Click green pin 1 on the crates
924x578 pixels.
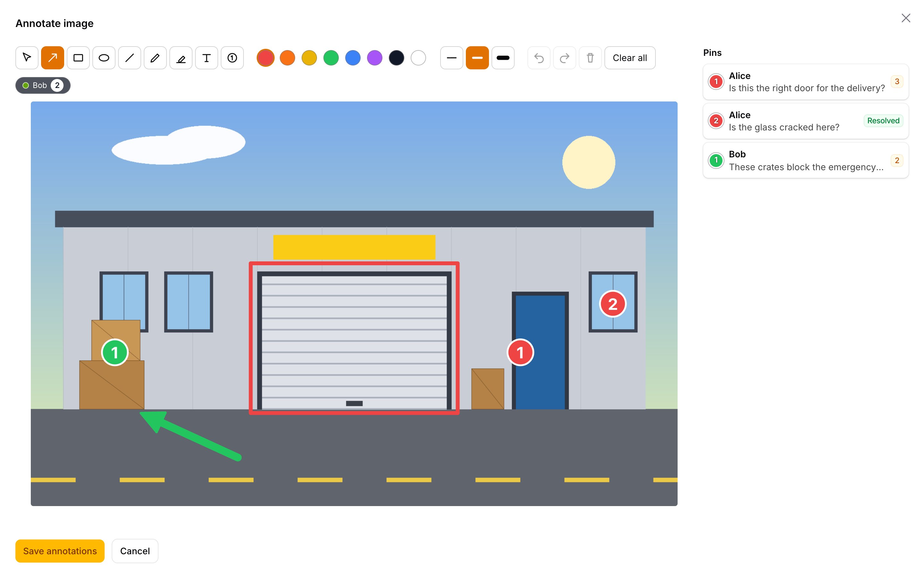tap(115, 353)
